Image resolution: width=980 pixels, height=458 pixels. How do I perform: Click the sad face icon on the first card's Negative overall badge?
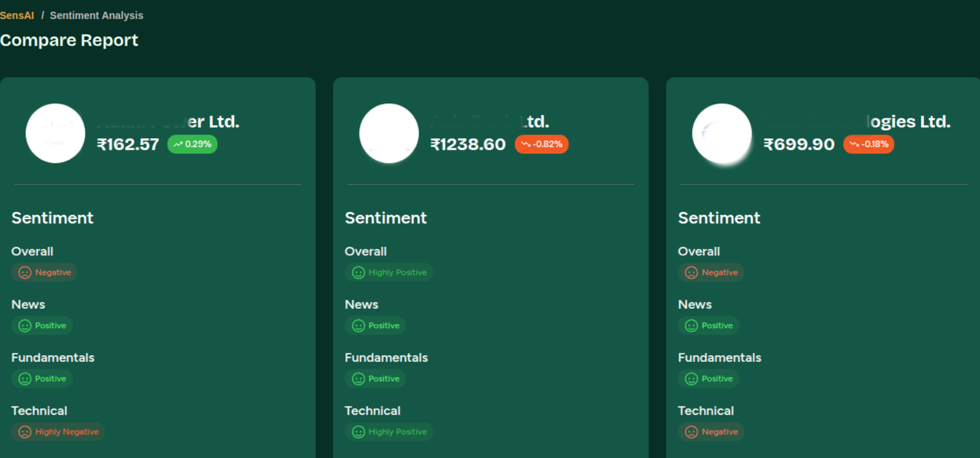pyautogui.click(x=24, y=272)
